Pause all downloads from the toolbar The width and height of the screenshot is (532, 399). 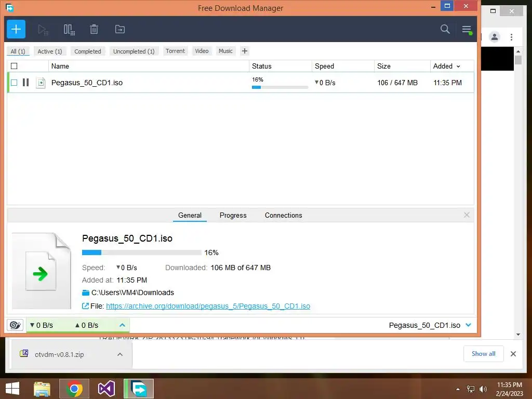point(69,30)
